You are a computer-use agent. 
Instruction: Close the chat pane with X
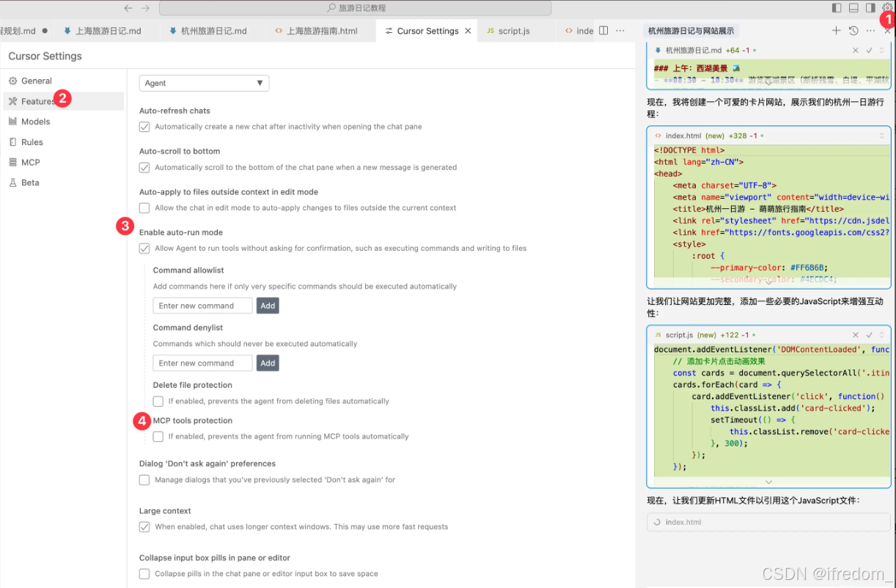pos(887,31)
